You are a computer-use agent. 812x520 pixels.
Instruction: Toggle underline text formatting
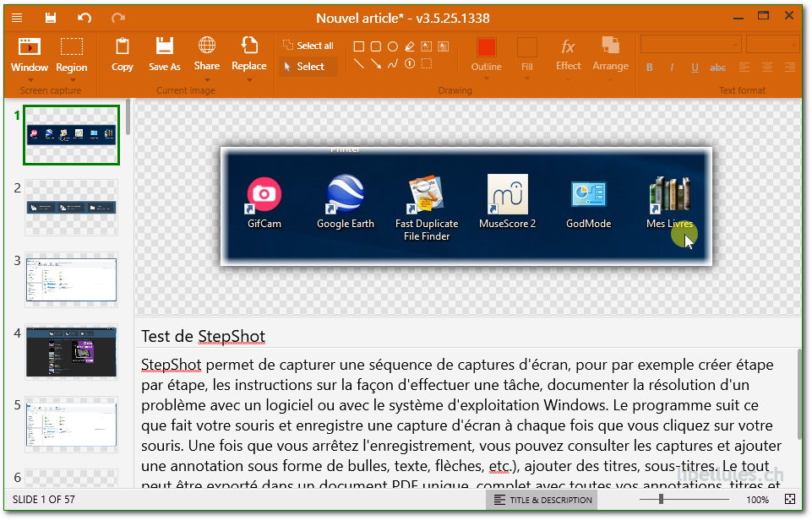pos(695,68)
